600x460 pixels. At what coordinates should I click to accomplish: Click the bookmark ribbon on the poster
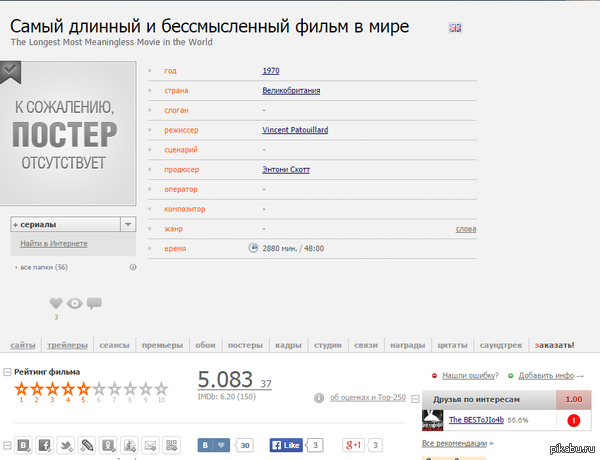coord(11,71)
